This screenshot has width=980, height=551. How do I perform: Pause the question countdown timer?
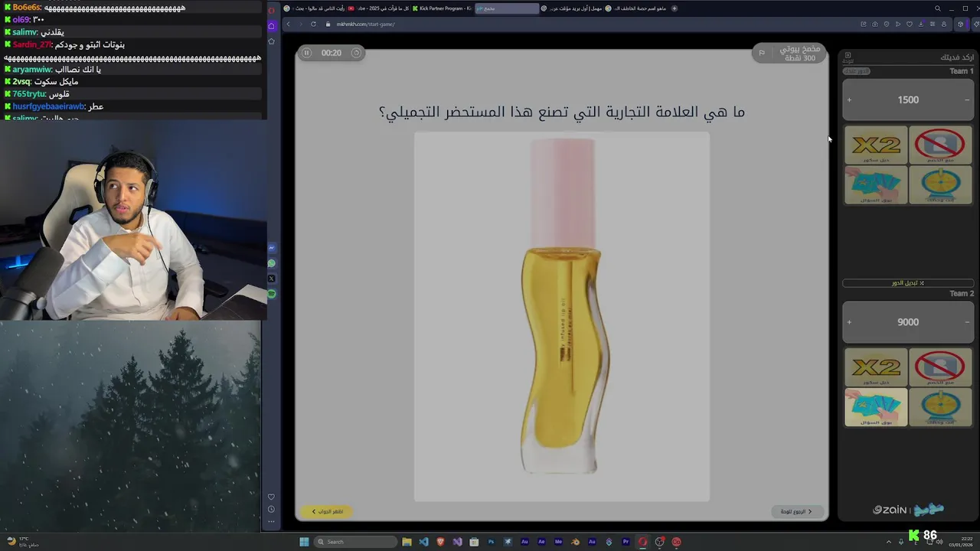(x=306, y=53)
